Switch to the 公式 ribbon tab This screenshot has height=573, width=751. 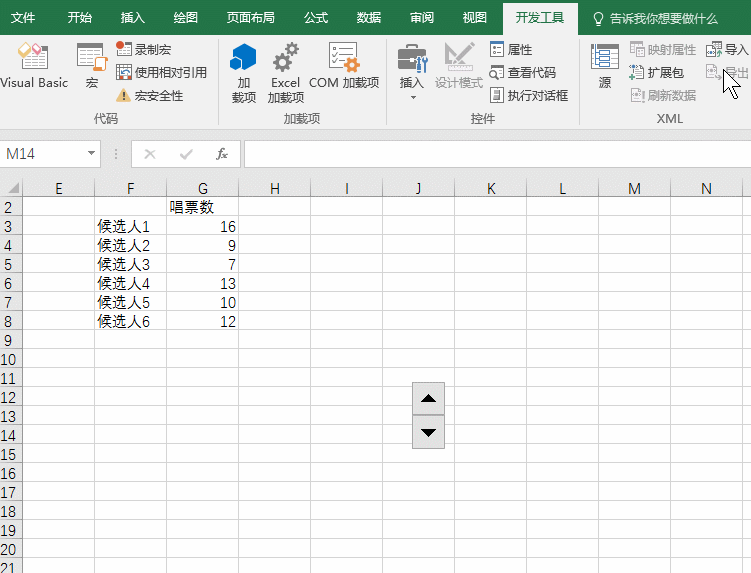(316, 18)
